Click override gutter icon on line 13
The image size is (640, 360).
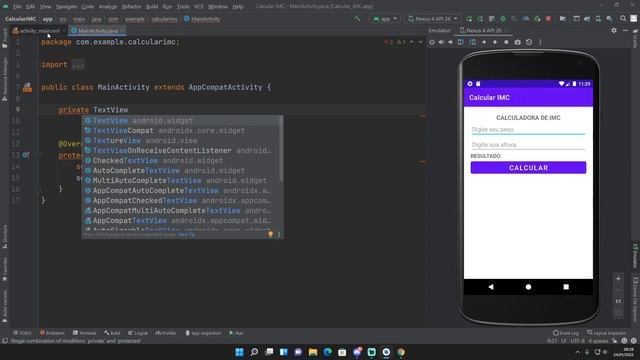(x=26, y=155)
